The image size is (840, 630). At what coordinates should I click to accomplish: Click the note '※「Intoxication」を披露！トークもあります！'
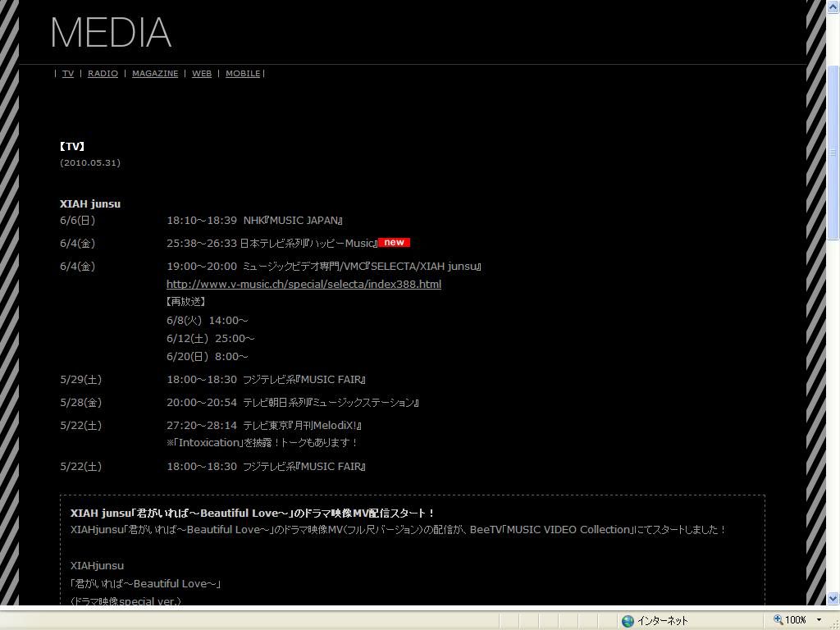[x=262, y=443]
